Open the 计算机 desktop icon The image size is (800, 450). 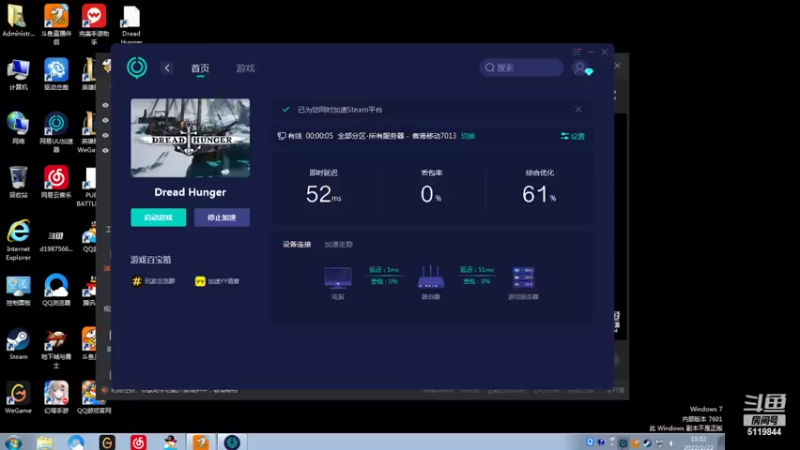[18, 74]
